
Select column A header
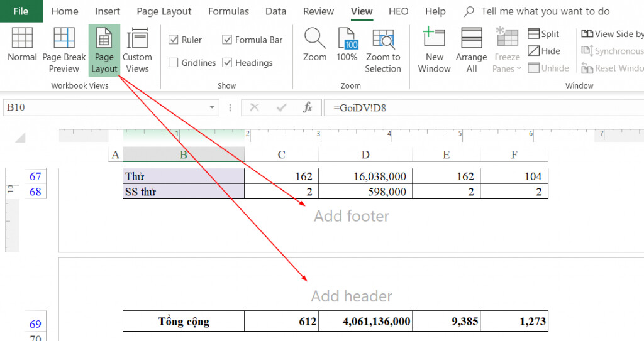(116, 154)
